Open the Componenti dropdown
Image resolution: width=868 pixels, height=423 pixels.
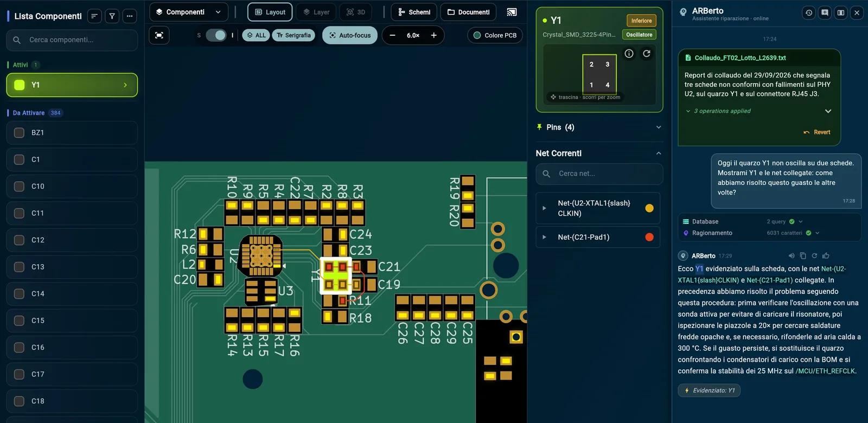coord(189,12)
